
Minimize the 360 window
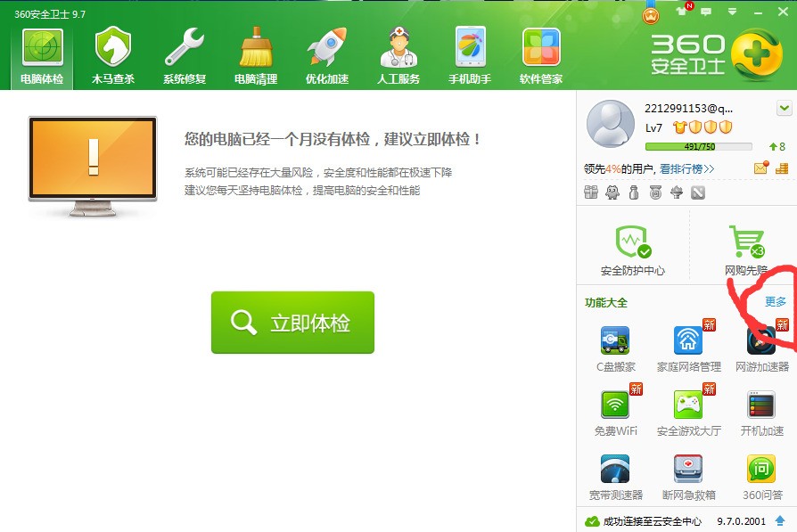758,12
